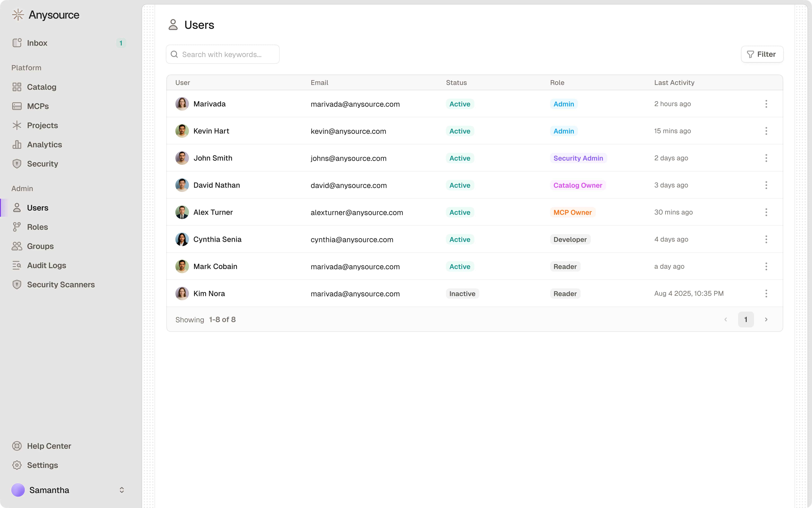
Task: Open the Inbox icon in sidebar
Action: coord(17,43)
